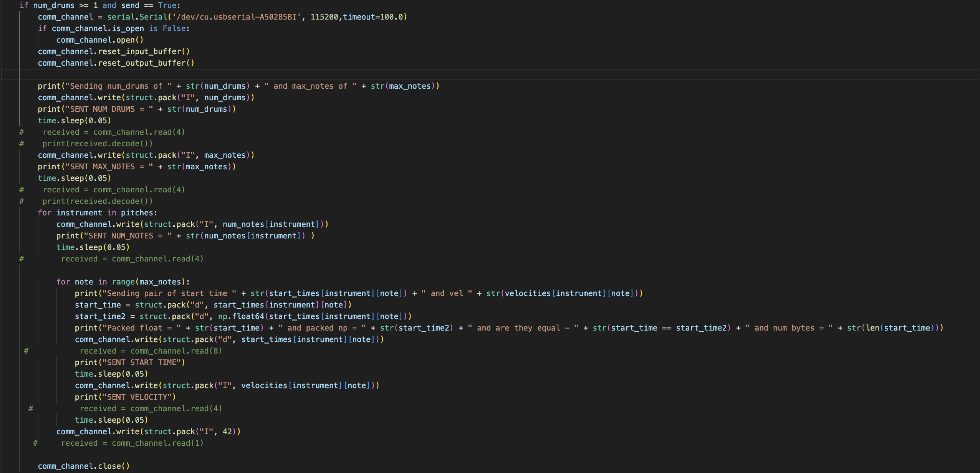
Task: Click the "Packed float = " string
Action: (x=141, y=328)
